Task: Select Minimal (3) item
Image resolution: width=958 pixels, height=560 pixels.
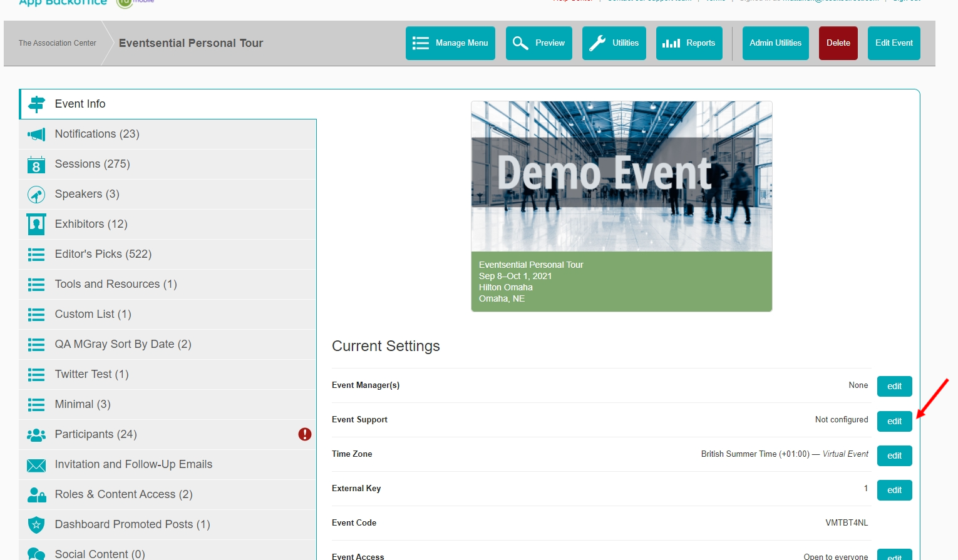Action: (168, 404)
